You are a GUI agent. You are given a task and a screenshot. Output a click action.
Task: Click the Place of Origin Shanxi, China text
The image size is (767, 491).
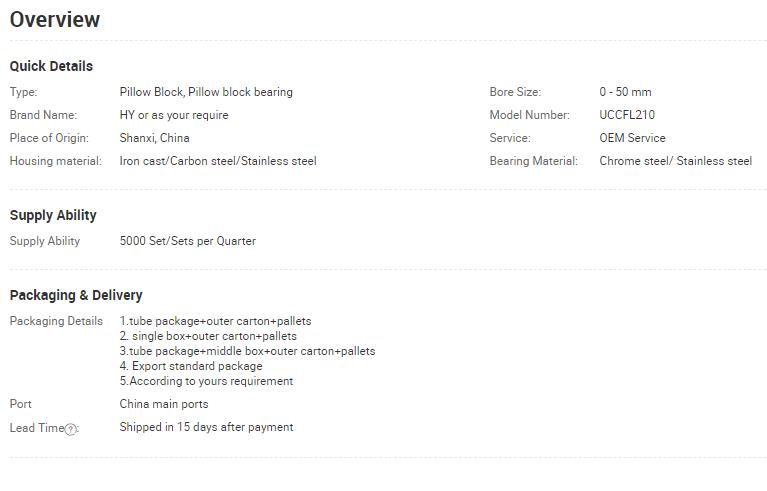tap(155, 138)
